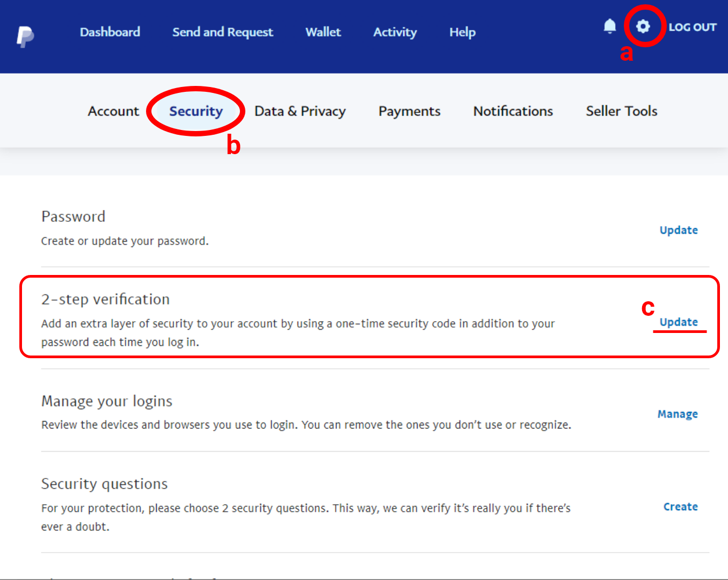The width and height of the screenshot is (728, 580).
Task: Open the Help menu item
Action: [462, 32]
